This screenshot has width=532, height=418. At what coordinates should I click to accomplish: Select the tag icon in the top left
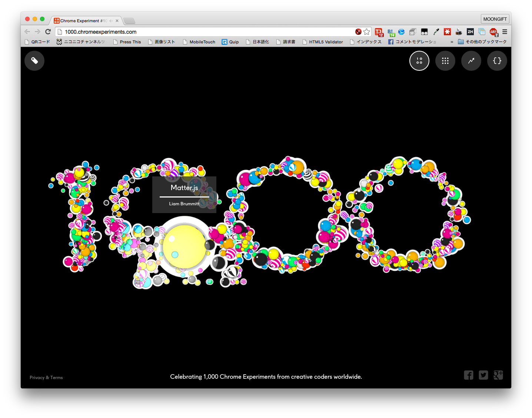pos(34,61)
